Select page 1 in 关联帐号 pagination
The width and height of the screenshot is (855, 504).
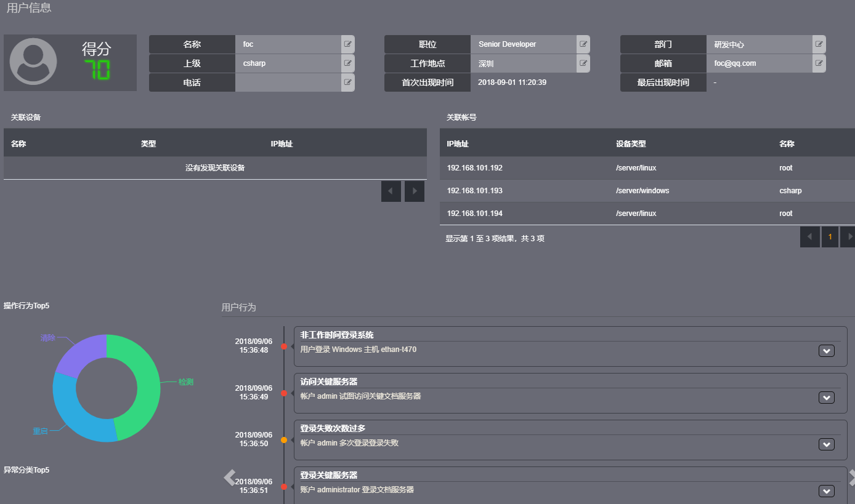point(830,237)
